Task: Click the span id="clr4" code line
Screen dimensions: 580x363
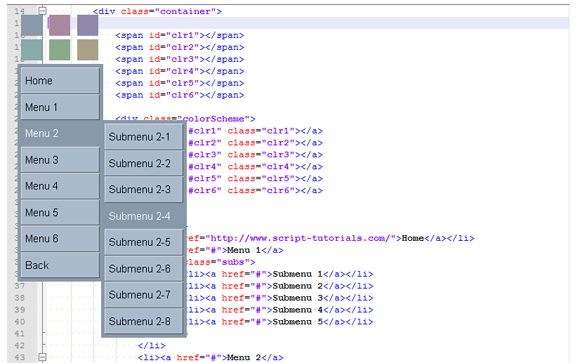Action: point(180,71)
